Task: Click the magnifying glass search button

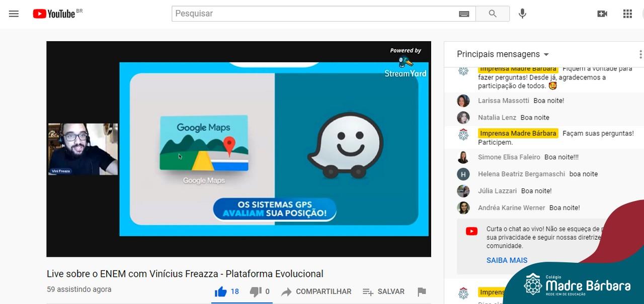Action: point(493,14)
